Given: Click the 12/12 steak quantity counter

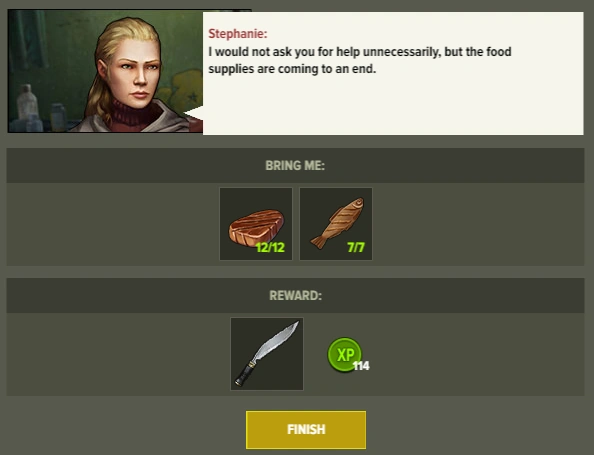Looking at the screenshot, I should click(270, 247).
